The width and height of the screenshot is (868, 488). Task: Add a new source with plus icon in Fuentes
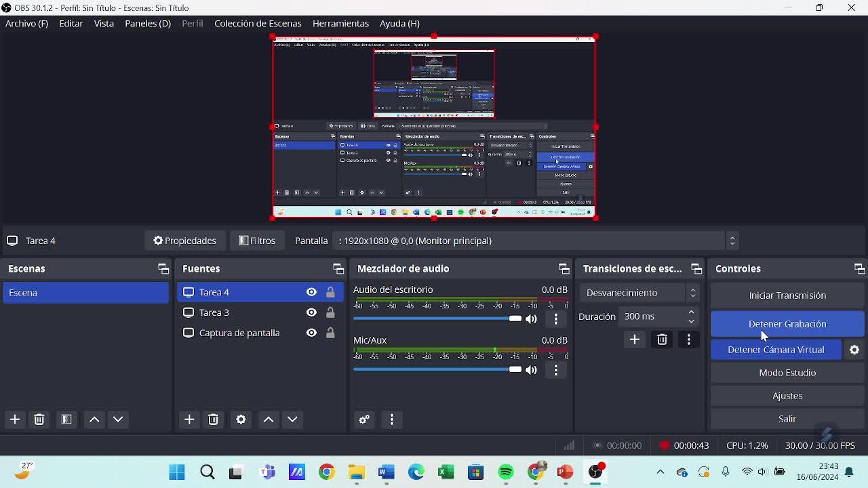coord(189,420)
